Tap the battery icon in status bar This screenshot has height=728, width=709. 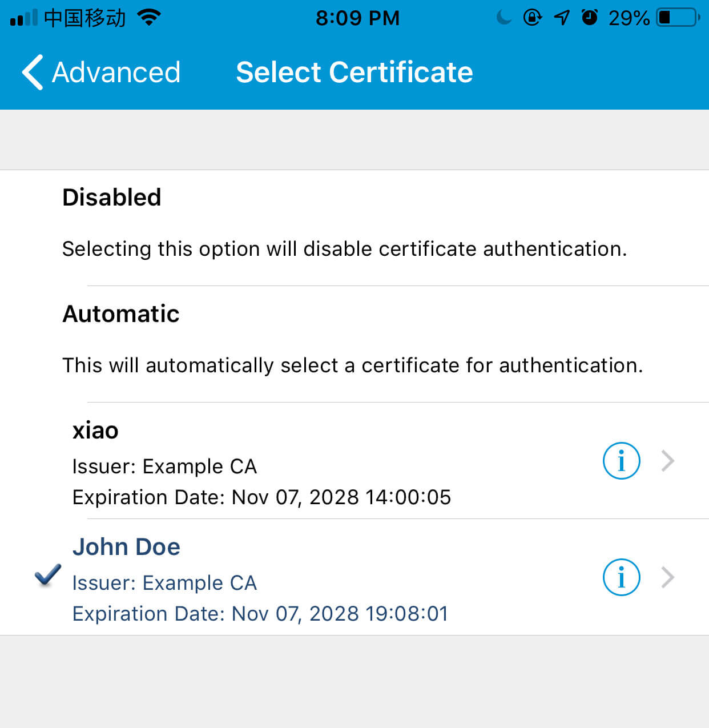point(678,18)
